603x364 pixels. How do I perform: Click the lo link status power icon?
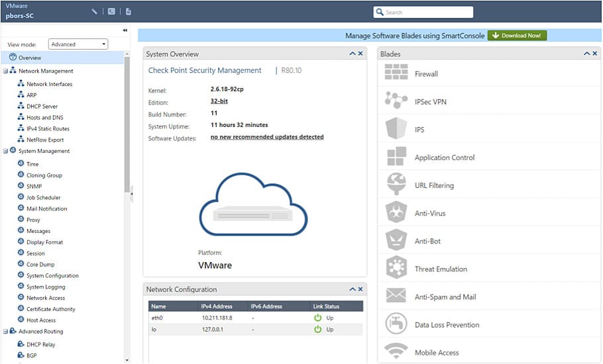tap(317, 329)
